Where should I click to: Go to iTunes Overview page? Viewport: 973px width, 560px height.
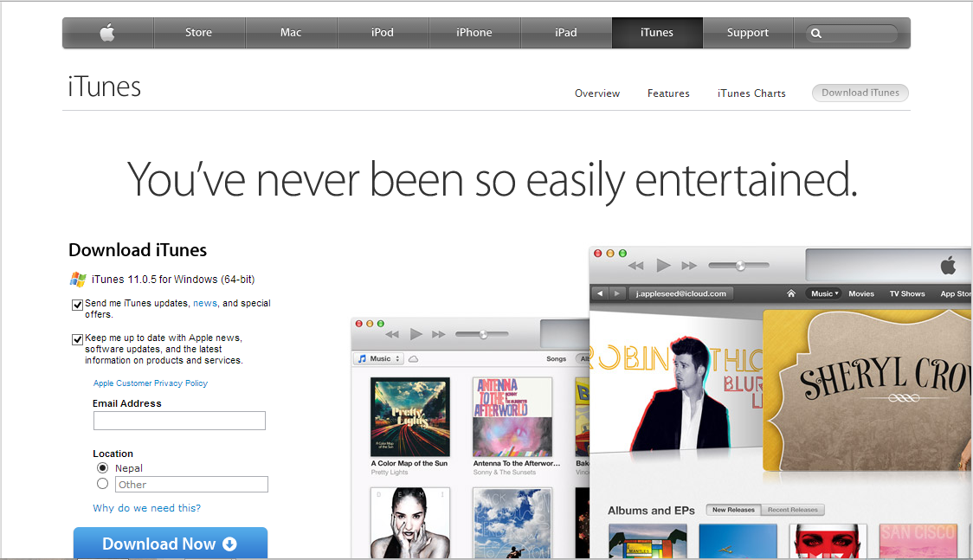click(x=597, y=93)
